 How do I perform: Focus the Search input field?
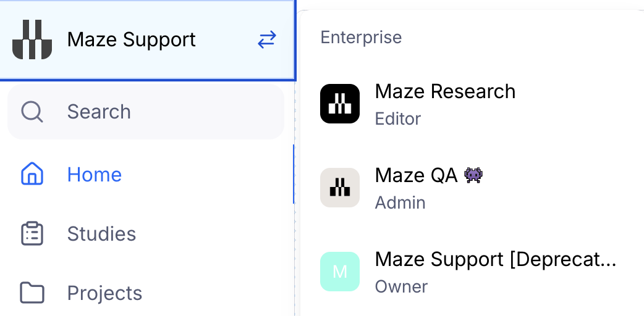[146, 112]
